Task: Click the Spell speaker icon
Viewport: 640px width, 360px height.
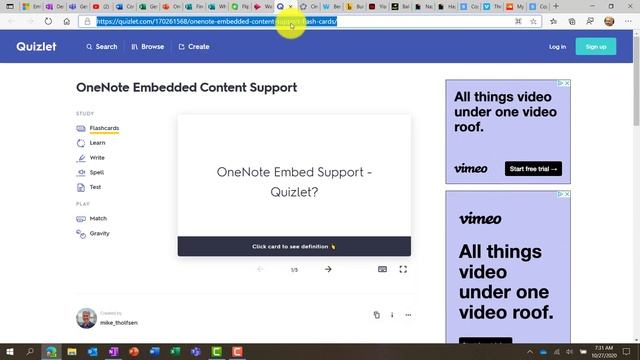Action: tap(81, 172)
